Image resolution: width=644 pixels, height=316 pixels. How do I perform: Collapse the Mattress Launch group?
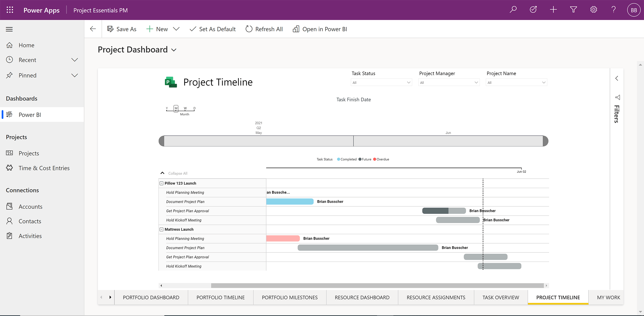point(162,229)
